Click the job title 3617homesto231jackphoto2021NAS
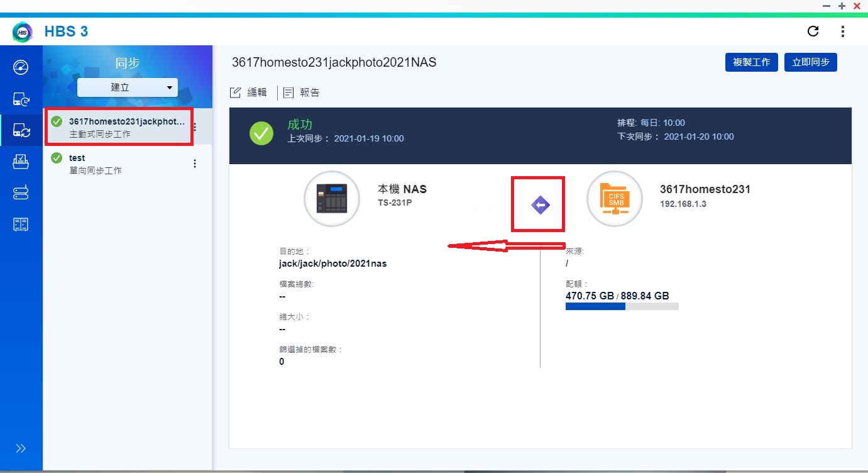The height and width of the screenshot is (473, 868). click(x=334, y=62)
